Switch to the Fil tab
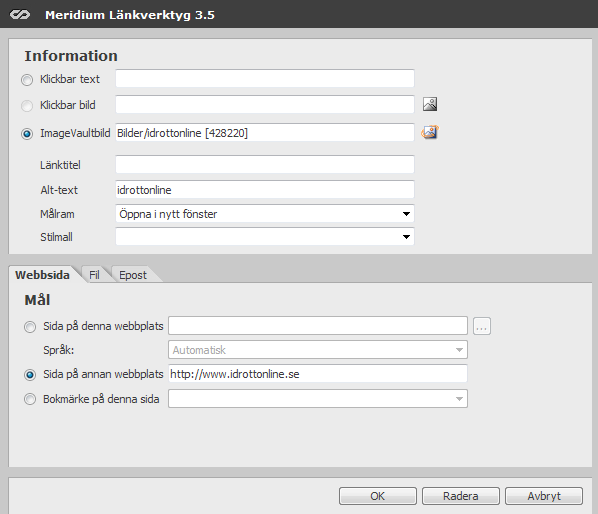The image size is (598, 514). (94, 275)
